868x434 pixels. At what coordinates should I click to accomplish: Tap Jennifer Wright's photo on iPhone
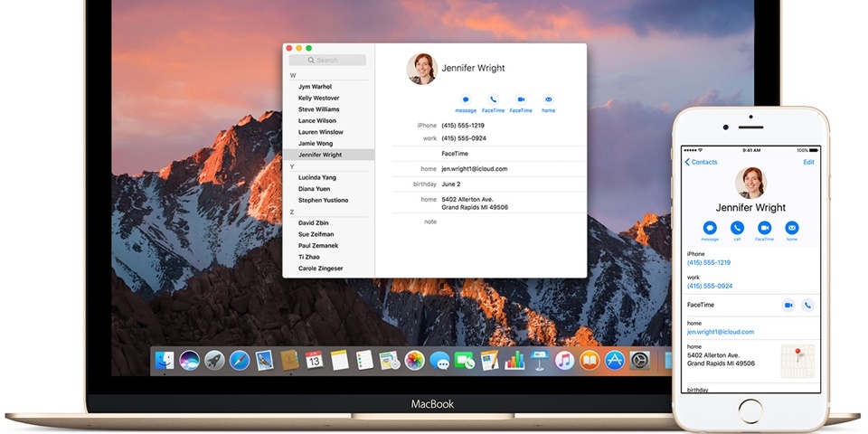pos(750,183)
